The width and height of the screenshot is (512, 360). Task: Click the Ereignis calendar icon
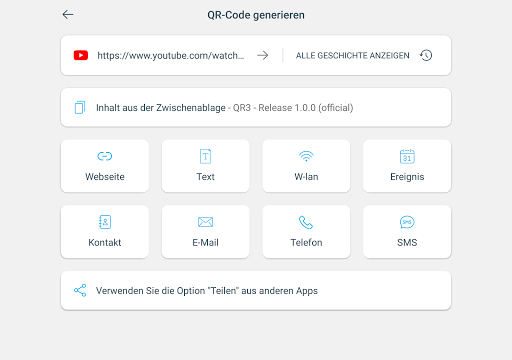(x=407, y=156)
